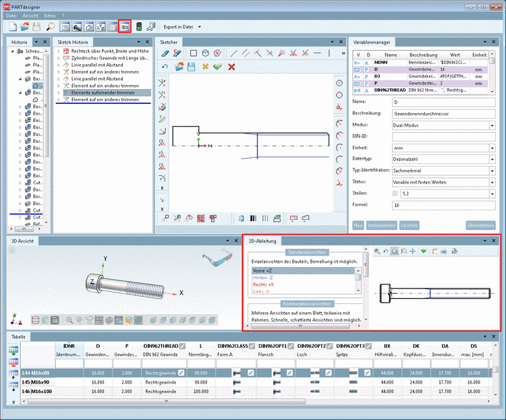Click edit pencil beside DIN962THREAD header

(182, 346)
